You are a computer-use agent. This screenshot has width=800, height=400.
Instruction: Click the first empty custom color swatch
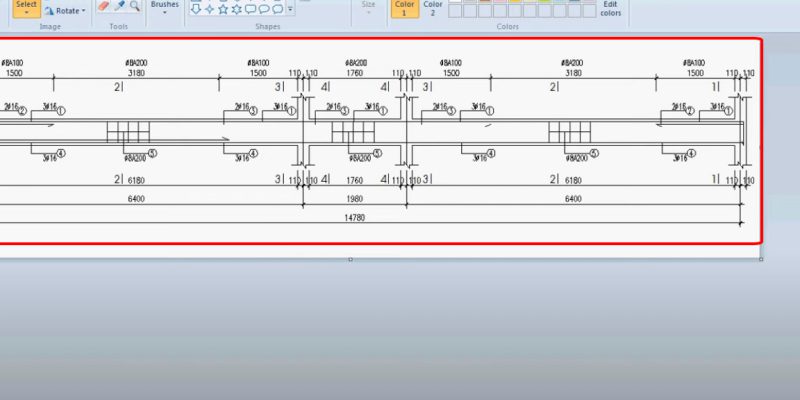[454, 10]
